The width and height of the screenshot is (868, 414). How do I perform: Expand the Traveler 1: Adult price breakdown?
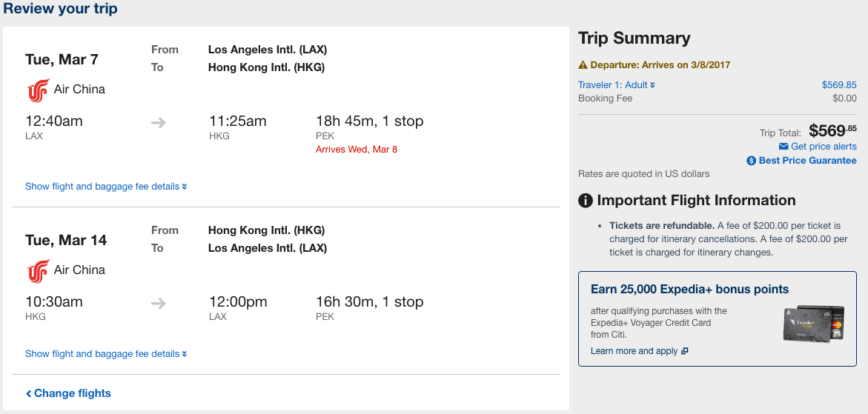click(616, 85)
